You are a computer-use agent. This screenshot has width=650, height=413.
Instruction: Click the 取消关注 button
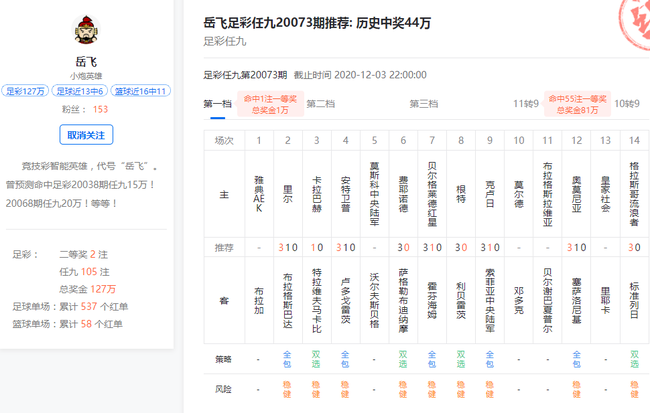pyautogui.click(x=86, y=135)
